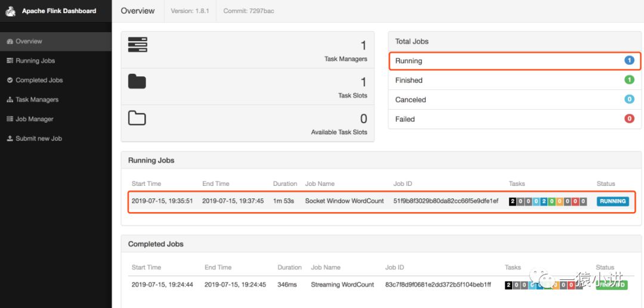Open Overview in the sidebar
Image resolution: width=644 pixels, height=308 pixels.
55,42
